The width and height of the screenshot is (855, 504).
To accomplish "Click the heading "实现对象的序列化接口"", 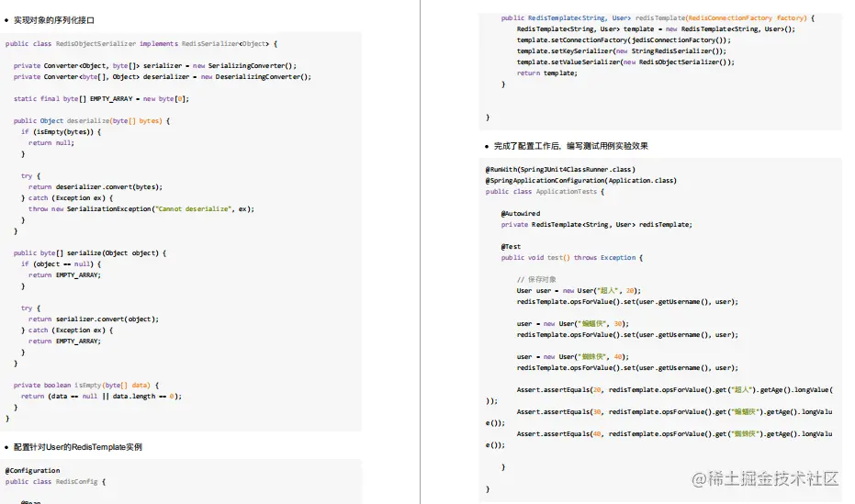I will pyautogui.click(x=54, y=20).
